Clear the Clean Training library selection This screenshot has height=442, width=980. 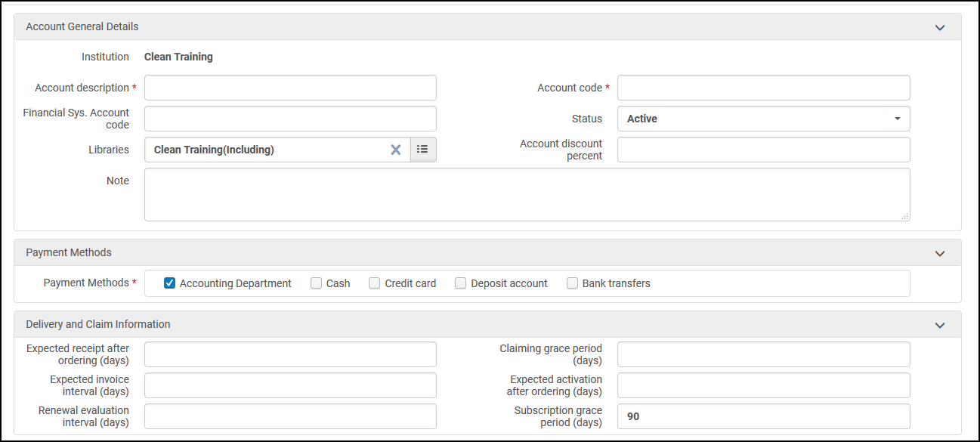tap(395, 150)
